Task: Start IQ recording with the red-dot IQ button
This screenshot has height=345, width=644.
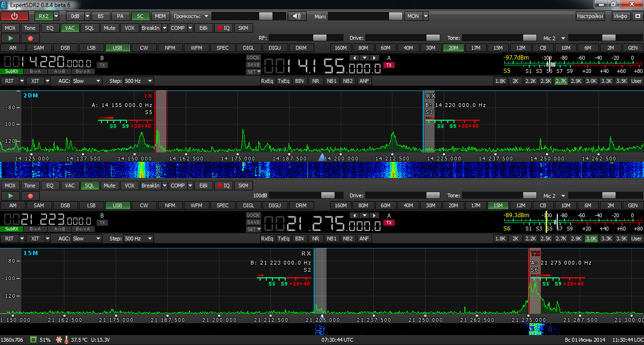Action: point(223,28)
